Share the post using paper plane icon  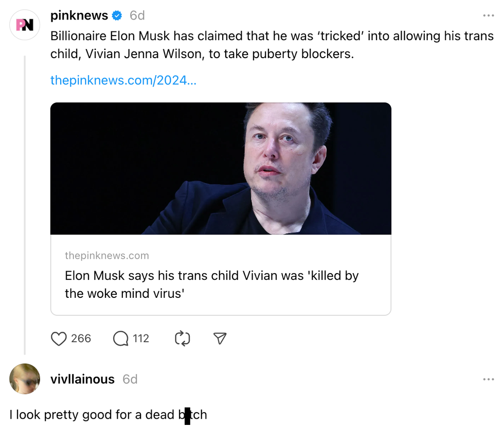pyautogui.click(x=220, y=338)
